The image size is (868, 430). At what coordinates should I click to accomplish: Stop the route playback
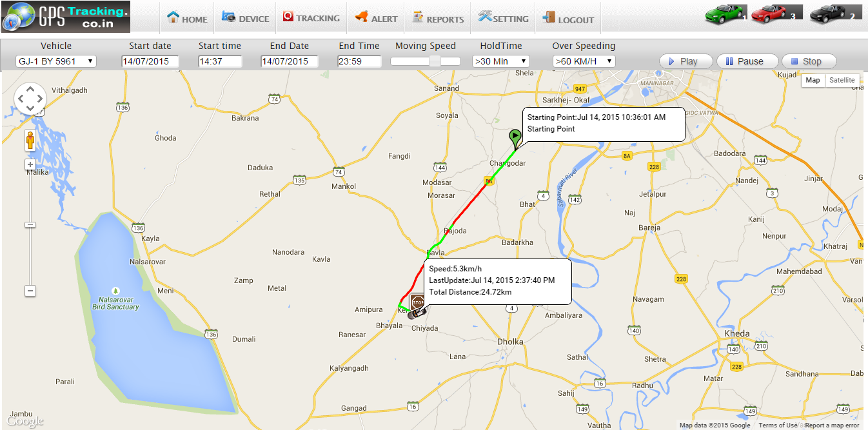pyautogui.click(x=809, y=61)
